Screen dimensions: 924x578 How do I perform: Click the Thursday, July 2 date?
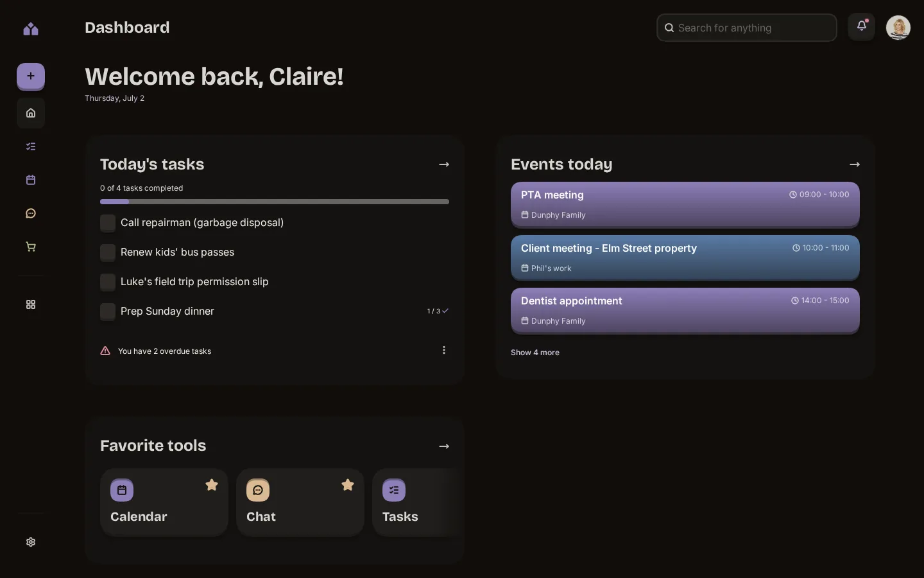114,98
